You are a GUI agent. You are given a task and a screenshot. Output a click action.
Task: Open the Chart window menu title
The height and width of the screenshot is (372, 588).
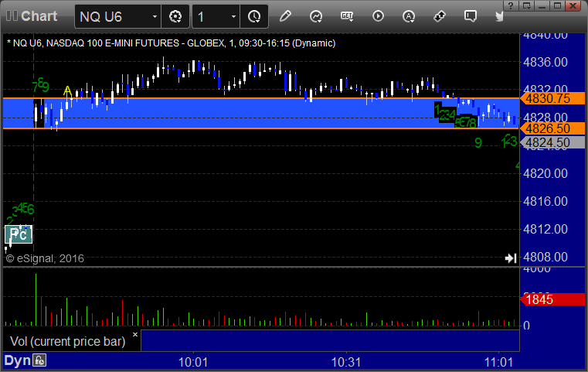(x=39, y=16)
